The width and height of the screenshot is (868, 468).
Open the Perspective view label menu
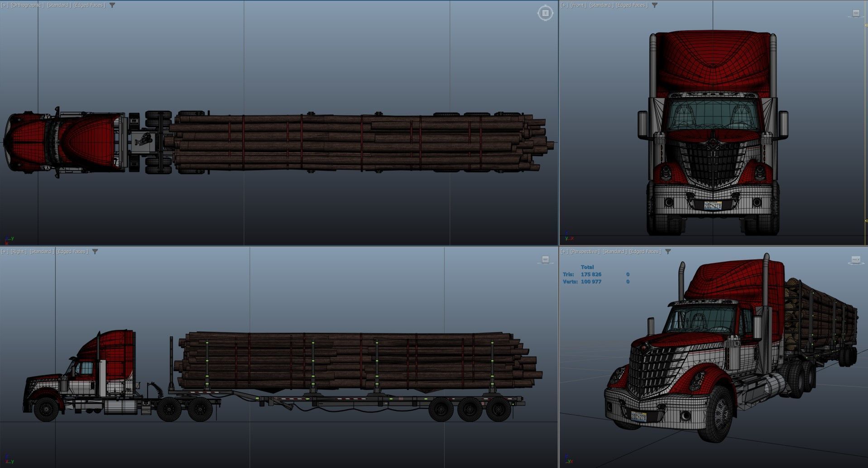click(x=585, y=252)
